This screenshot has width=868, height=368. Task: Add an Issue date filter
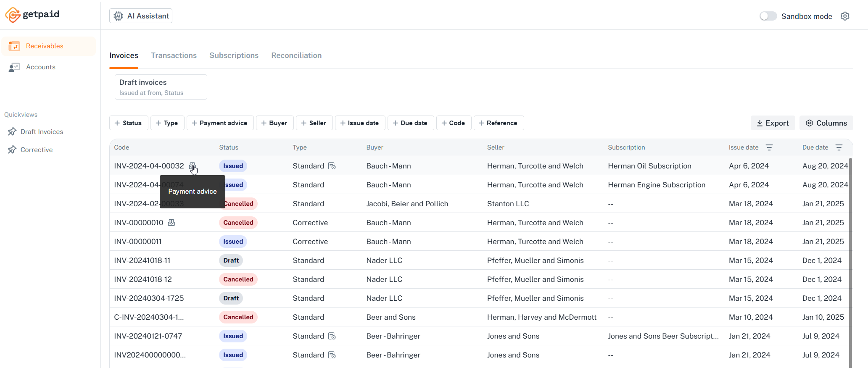360,123
